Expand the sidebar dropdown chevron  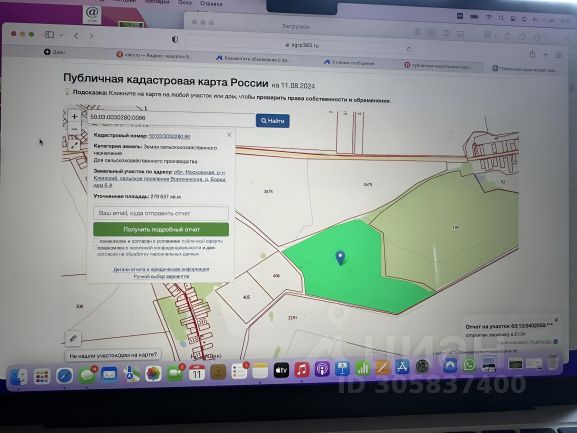(x=61, y=35)
